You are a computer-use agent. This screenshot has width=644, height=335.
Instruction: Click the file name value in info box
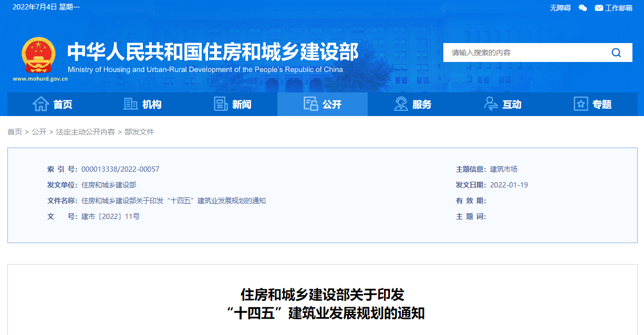pyautogui.click(x=174, y=201)
